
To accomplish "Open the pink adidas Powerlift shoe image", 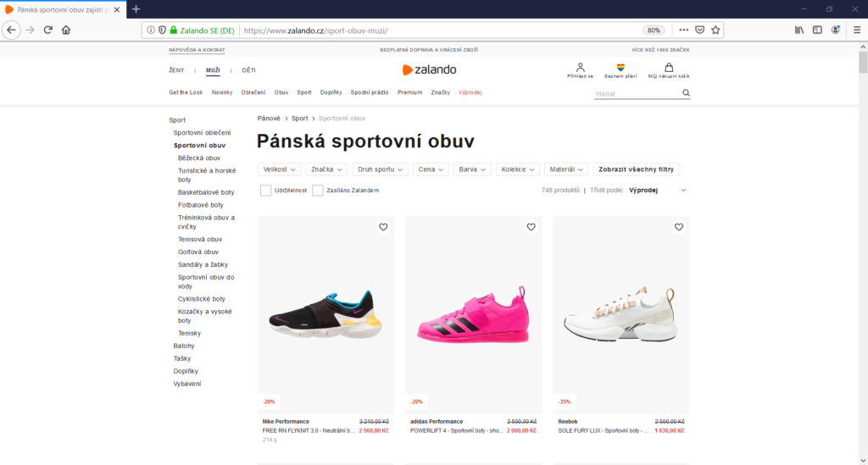I will click(x=473, y=314).
